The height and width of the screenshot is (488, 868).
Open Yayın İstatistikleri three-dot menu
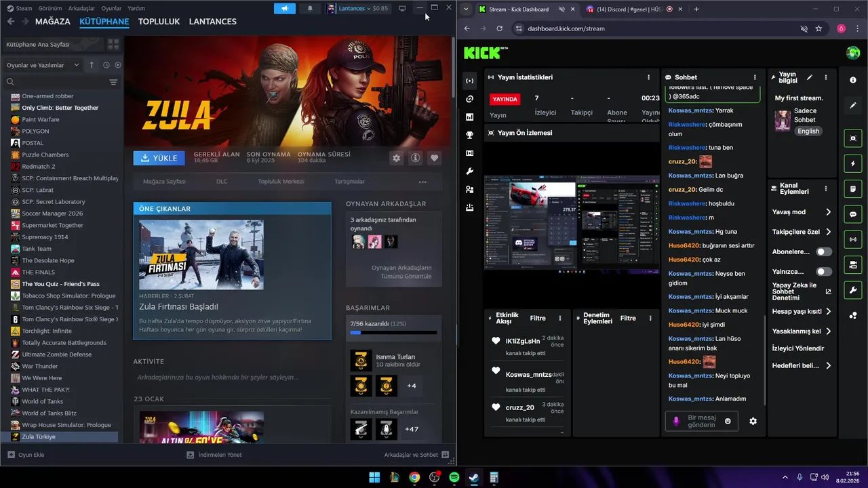[x=648, y=77]
